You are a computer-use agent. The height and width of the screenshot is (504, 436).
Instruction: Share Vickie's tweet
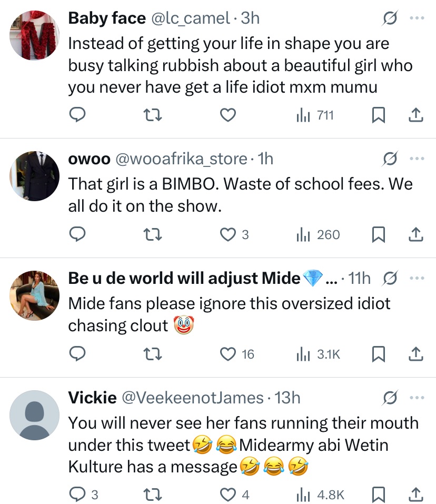416,495
